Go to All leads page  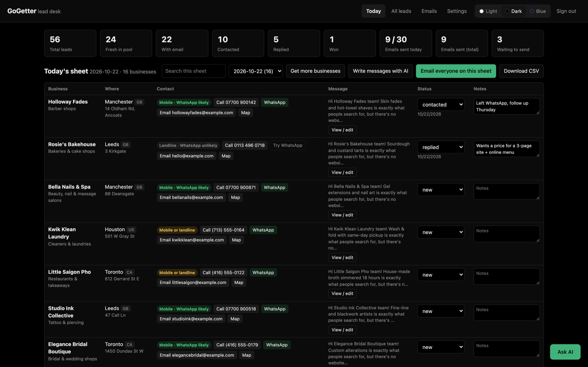click(x=401, y=11)
